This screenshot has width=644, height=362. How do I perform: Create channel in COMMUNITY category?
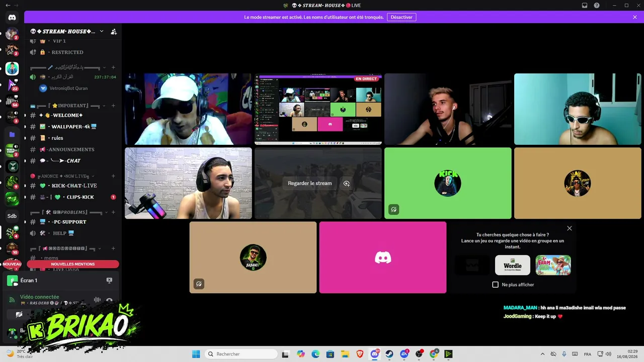113,248
